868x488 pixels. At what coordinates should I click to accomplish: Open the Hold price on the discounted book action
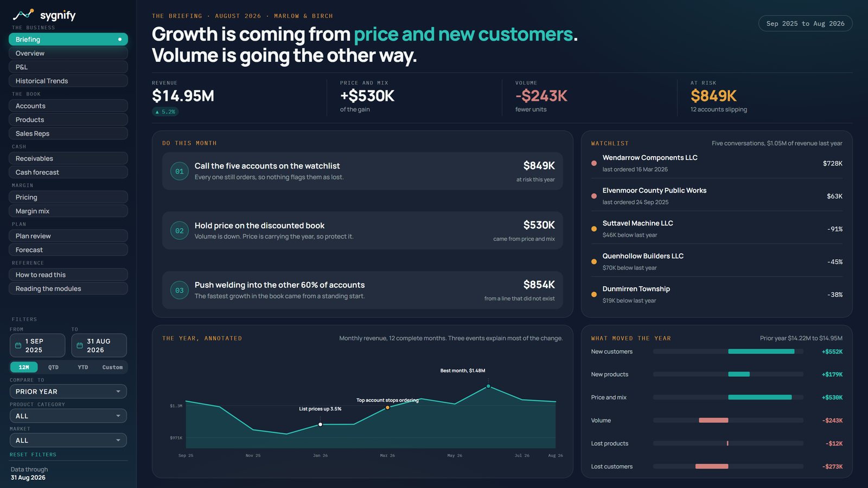tap(362, 230)
